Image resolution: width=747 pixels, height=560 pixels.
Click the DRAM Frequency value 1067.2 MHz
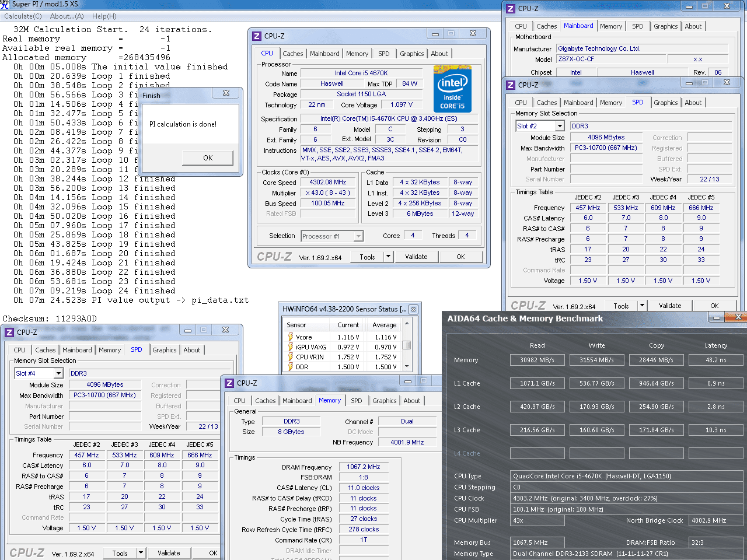point(363,467)
